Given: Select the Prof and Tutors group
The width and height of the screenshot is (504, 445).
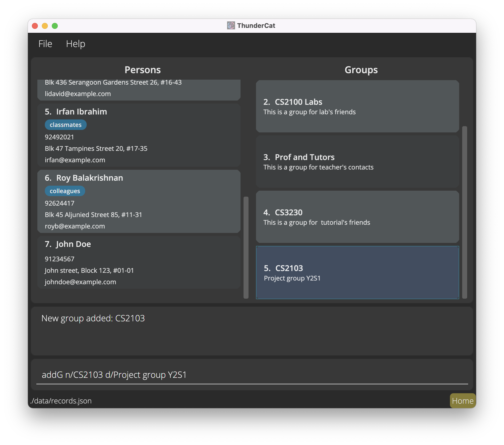Looking at the screenshot, I should 357,162.
